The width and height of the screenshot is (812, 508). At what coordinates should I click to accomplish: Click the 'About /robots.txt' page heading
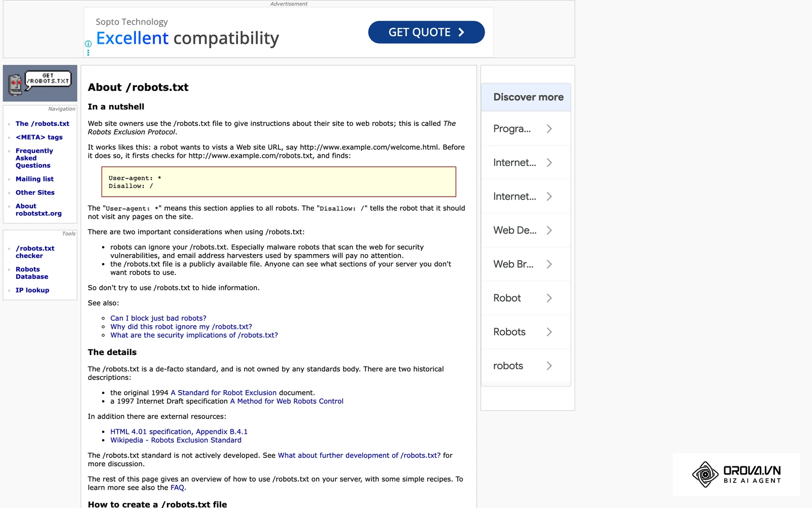[138, 87]
